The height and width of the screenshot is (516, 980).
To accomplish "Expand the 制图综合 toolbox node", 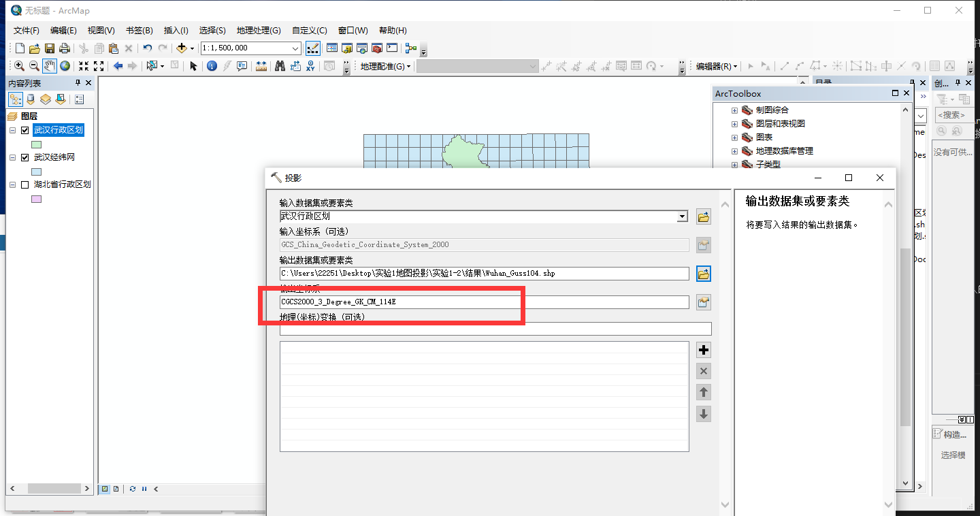I will [734, 110].
